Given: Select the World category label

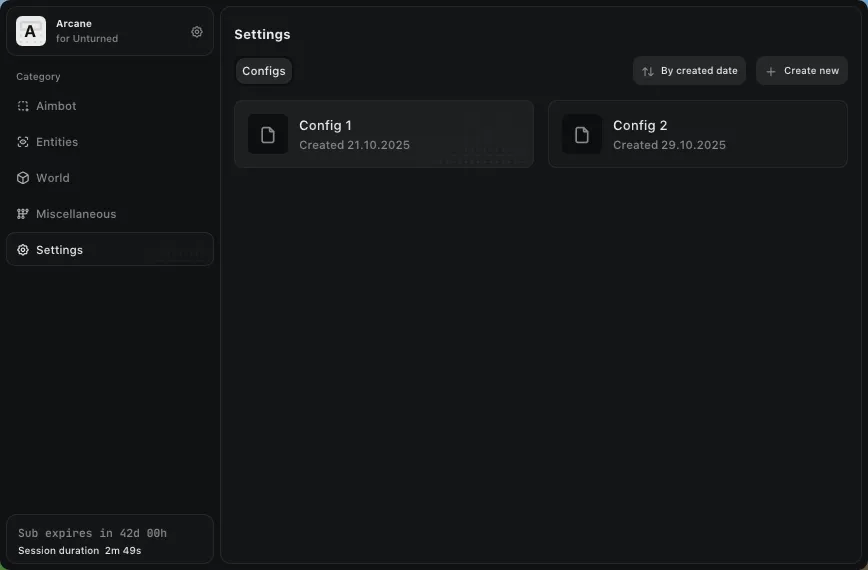Looking at the screenshot, I should click(53, 178).
